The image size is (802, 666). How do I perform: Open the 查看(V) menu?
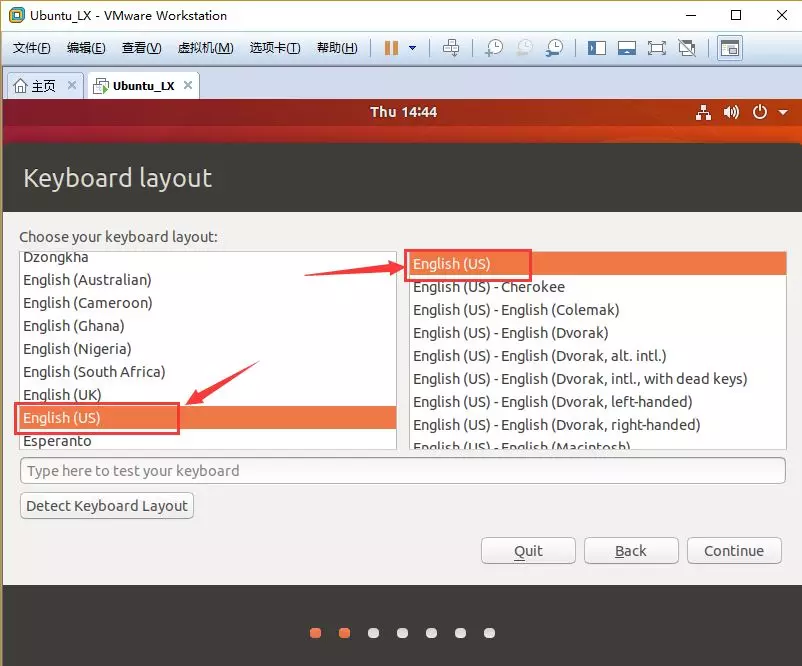142,48
